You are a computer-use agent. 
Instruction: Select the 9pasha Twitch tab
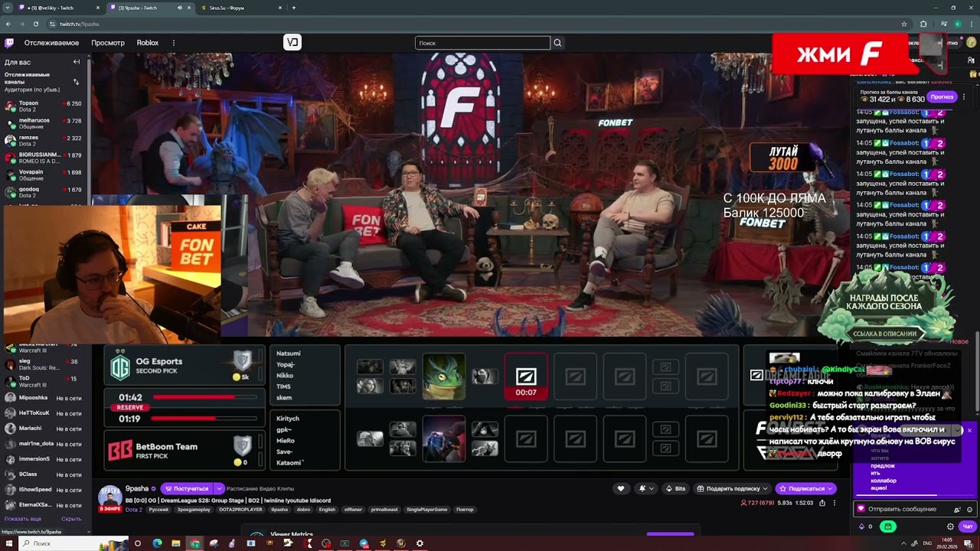point(149,8)
